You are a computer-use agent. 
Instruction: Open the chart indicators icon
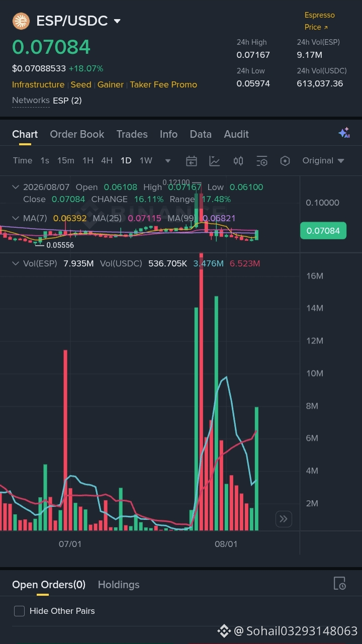215,161
